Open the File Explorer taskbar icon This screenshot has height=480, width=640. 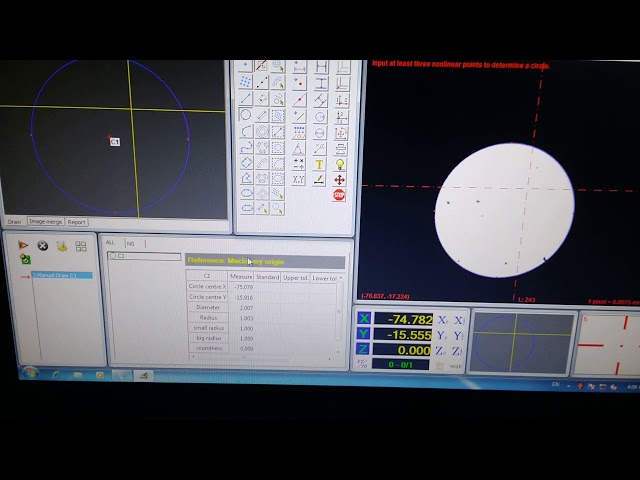tap(78, 375)
